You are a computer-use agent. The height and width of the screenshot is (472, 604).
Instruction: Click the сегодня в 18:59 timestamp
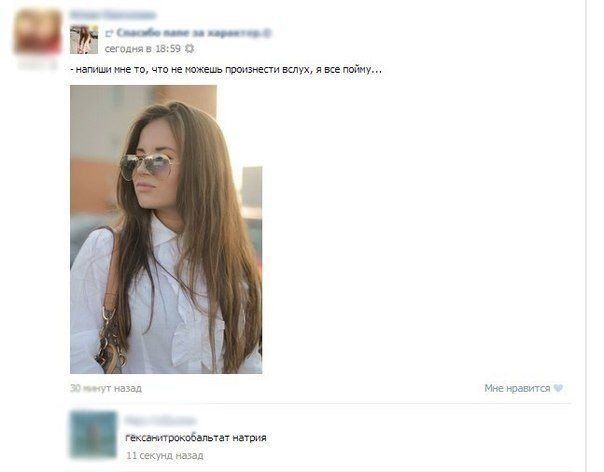pos(143,49)
